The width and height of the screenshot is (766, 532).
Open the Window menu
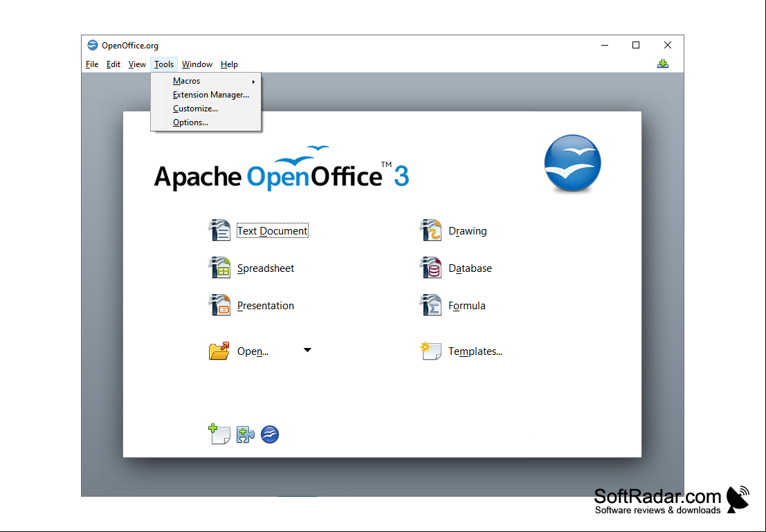[x=197, y=64]
